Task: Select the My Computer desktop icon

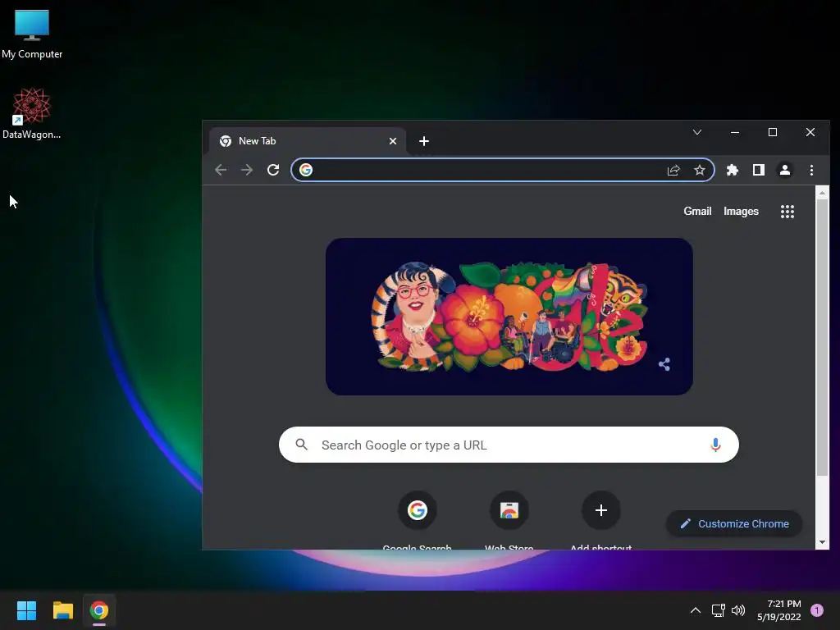Action: pos(32,34)
